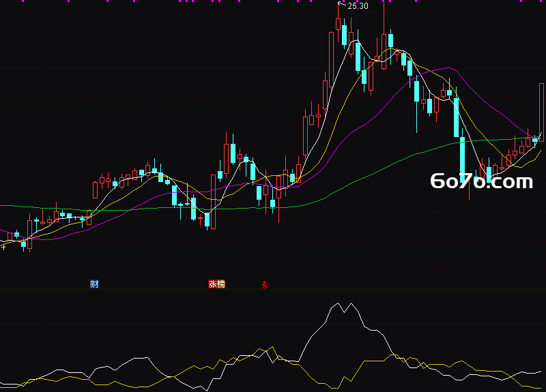Click the red S signal marker

265,285
